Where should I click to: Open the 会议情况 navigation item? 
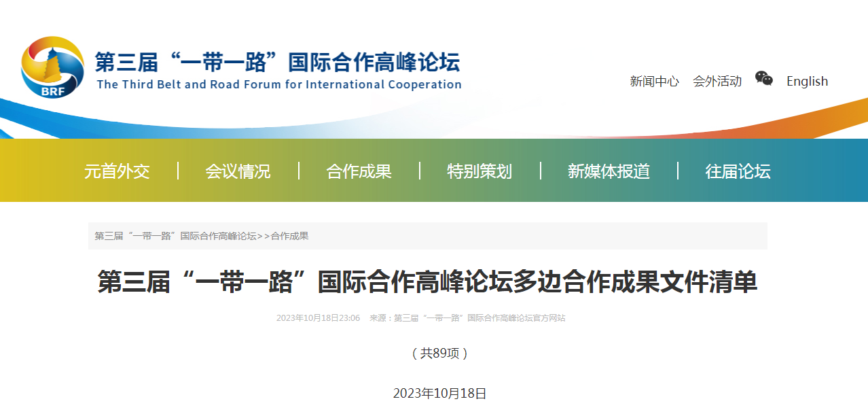click(x=238, y=171)
